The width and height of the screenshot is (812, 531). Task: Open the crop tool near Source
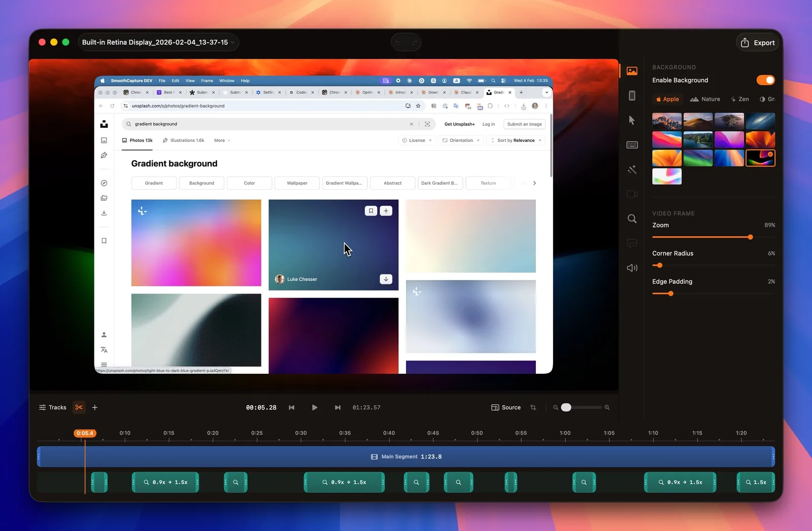pyautogui.click(x=533, y=407)
